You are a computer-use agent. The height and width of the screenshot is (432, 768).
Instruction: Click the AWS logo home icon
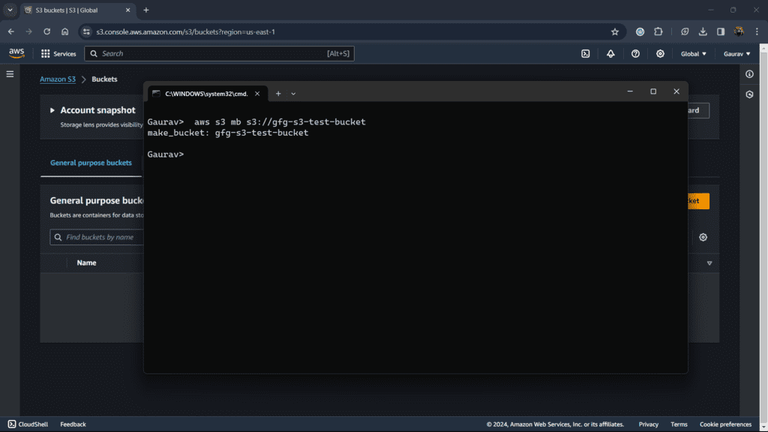(x=16, y=53)
